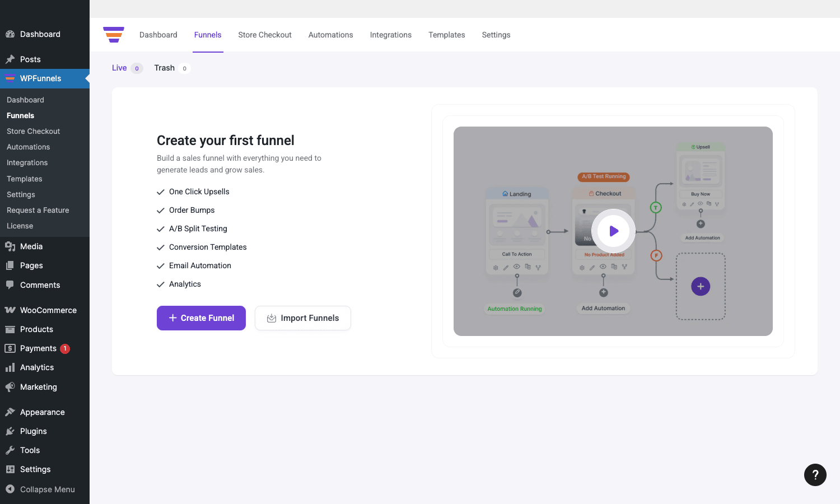Image resolution: width=840 pixels, height=504 pixels.
Task: Click the 'Analytics' feature list text
Action: click(x=185, y=284)
